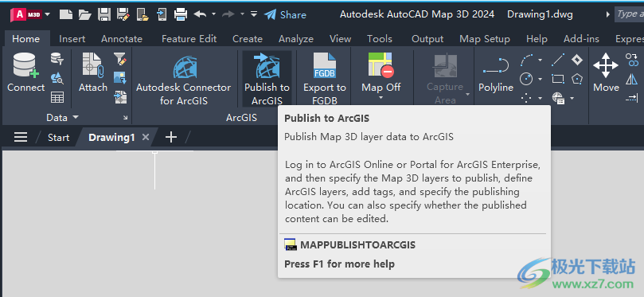Select the multiple points tool
The width and height of the screenshot is (644, 297).
[526, 98]
